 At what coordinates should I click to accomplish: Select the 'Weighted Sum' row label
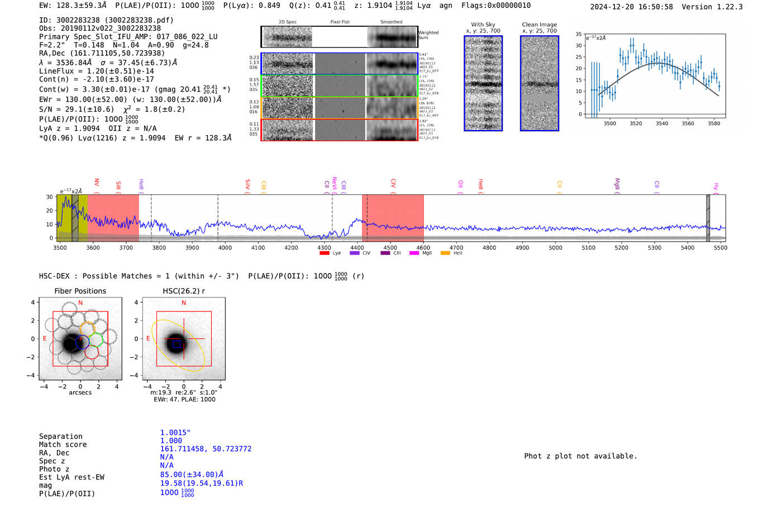pos(428,35)
